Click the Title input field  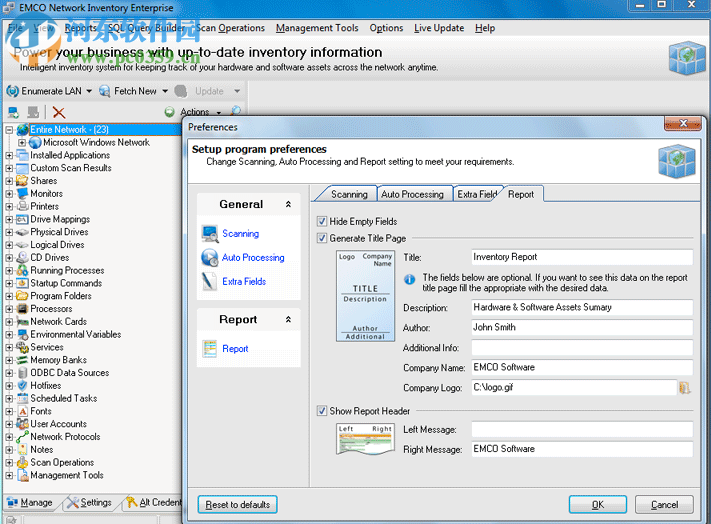click(x=582, y=257)
